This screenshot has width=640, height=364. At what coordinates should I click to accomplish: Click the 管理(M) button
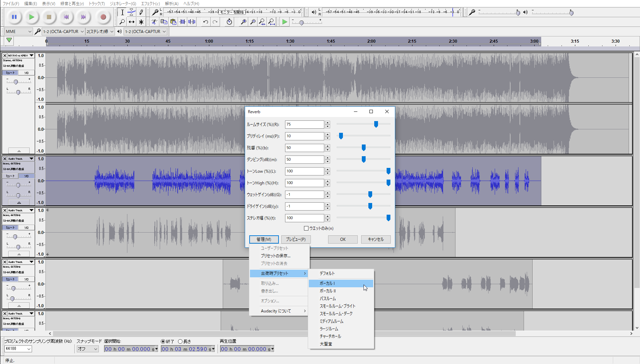coord(264,239)
